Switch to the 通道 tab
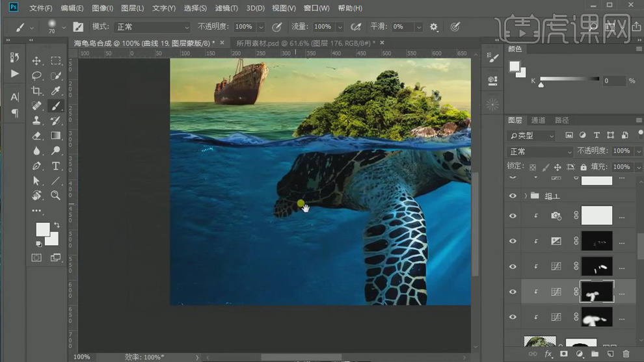 (538, 120)
